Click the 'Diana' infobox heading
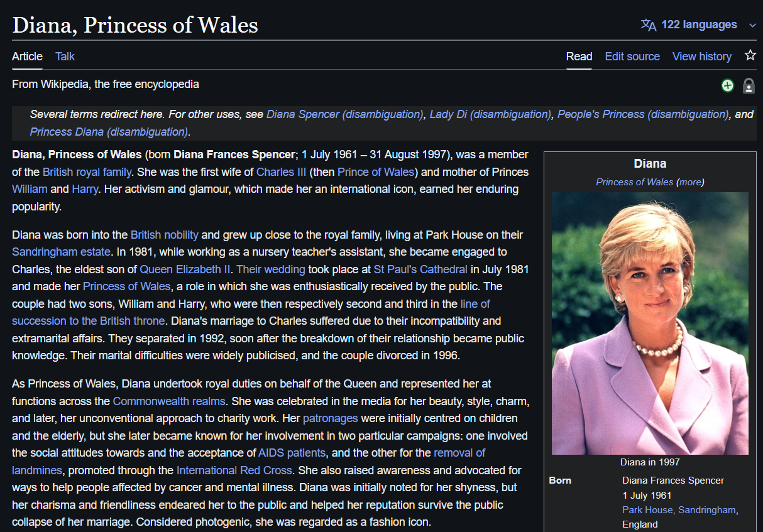This screenshot has height=532, width=763. (x=650, y=164)
